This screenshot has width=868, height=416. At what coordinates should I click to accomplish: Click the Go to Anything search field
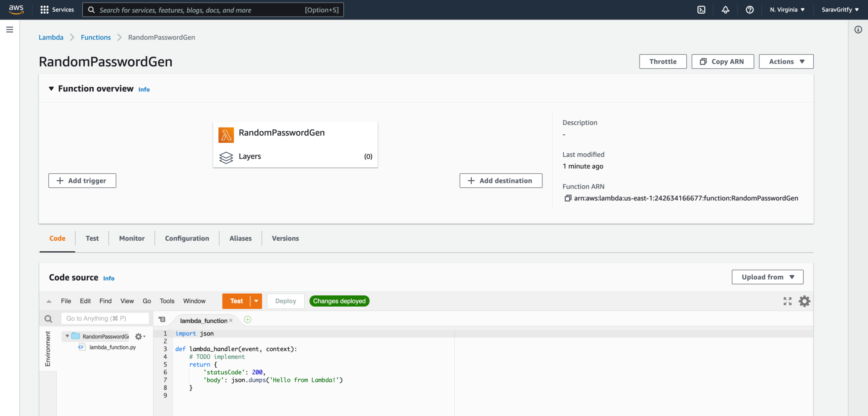pos(105,318)
